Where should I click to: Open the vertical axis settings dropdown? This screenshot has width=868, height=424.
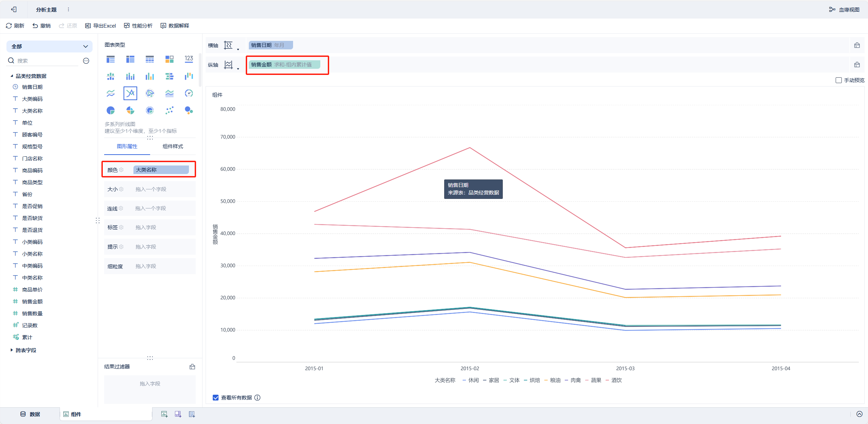click(231, 65)
